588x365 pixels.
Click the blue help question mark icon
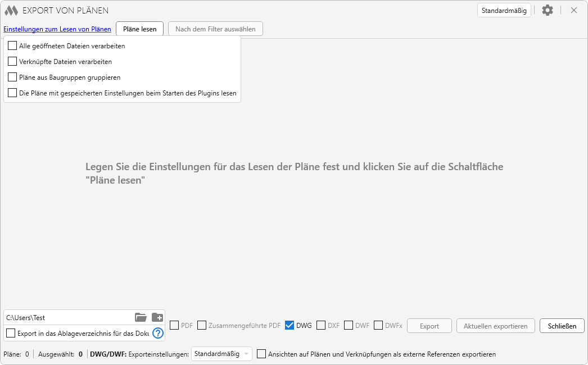158,334
